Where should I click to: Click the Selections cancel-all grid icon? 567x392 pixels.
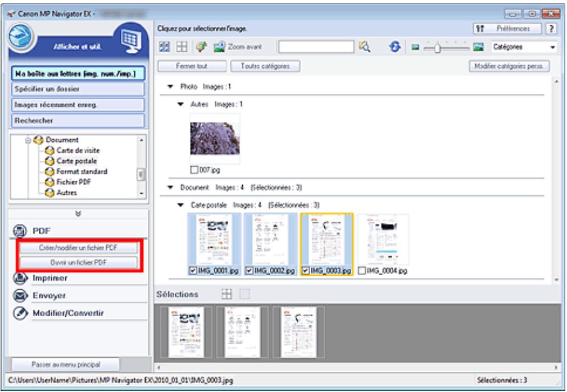click(x=226, y=294)
